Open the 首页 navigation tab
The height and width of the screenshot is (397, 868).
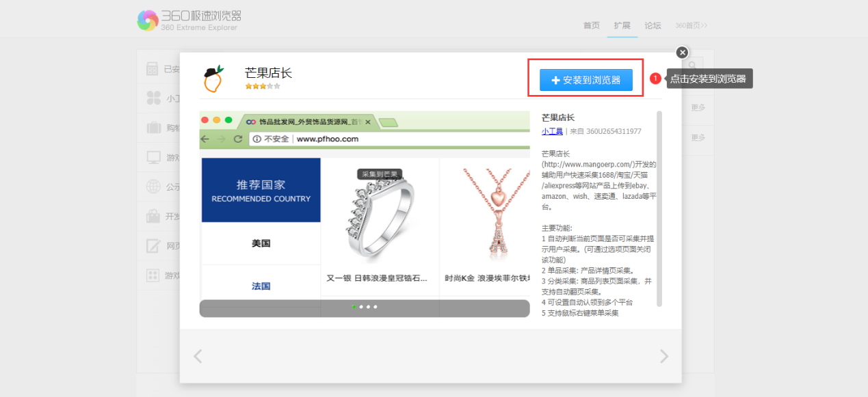[x=592, y=25]
